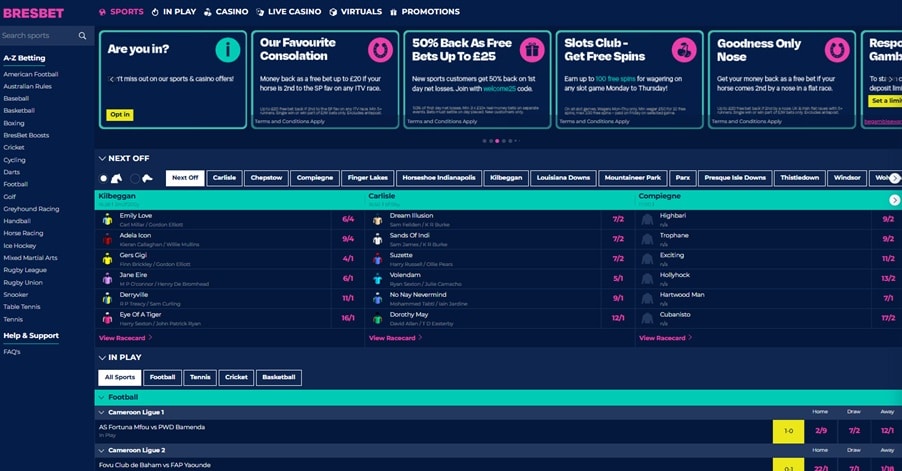Viewport: 902px width, 471px height.
Task: Open Greyhound Racing in A-Z list
Action: coord(31,209)
